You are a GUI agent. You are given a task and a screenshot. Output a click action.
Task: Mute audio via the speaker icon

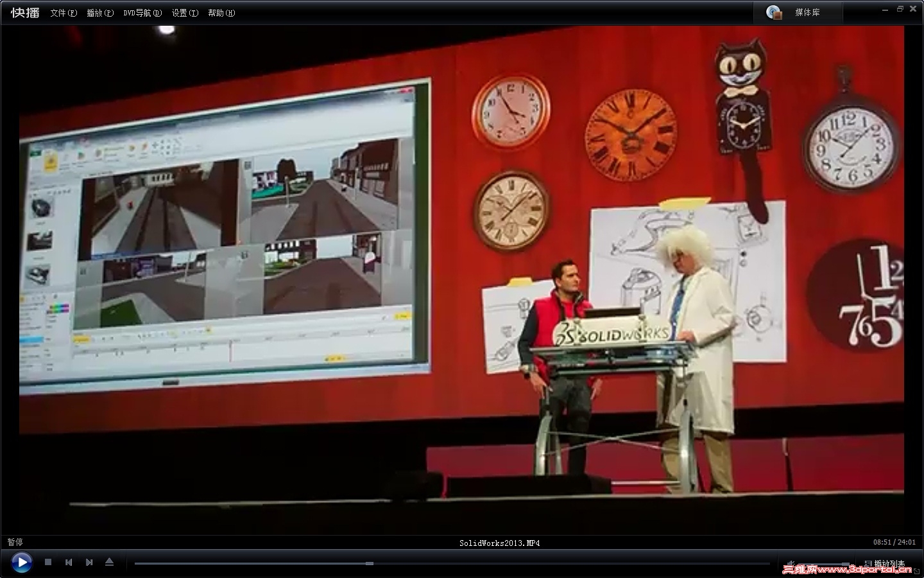click(790, 563)
